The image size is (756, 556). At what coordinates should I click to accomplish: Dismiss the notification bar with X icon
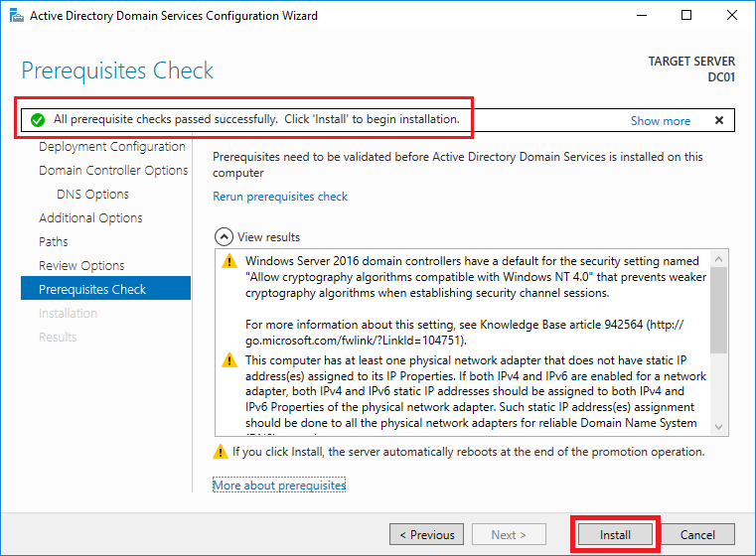[719, 120]
